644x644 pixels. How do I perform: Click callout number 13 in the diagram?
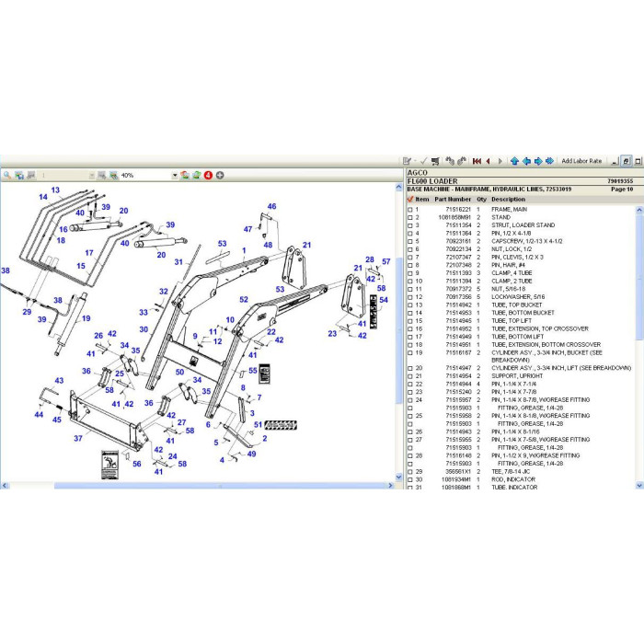coord(55,190)
